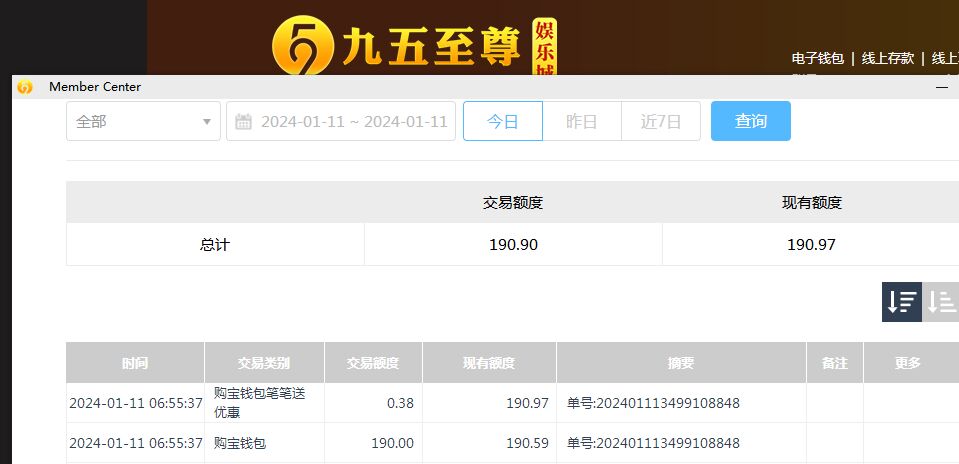This screenshot has height=464, width=959.
Task: Click order number in the 0.38 row
Action: coord(653,403)
